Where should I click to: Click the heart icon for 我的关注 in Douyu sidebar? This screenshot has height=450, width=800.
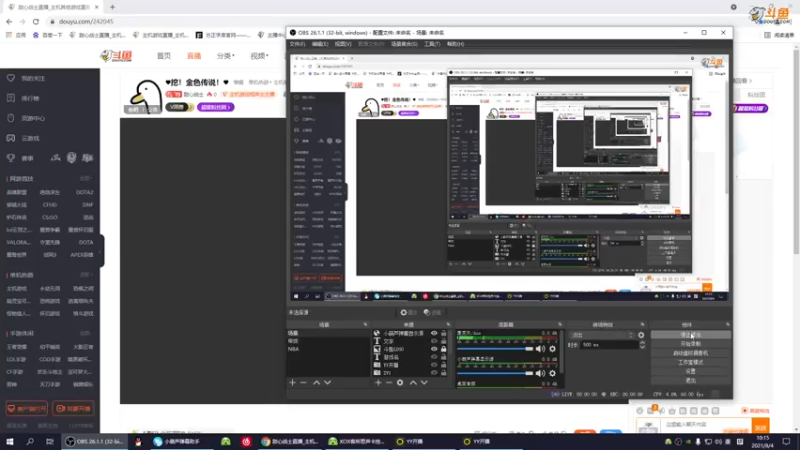click(11, 78)
